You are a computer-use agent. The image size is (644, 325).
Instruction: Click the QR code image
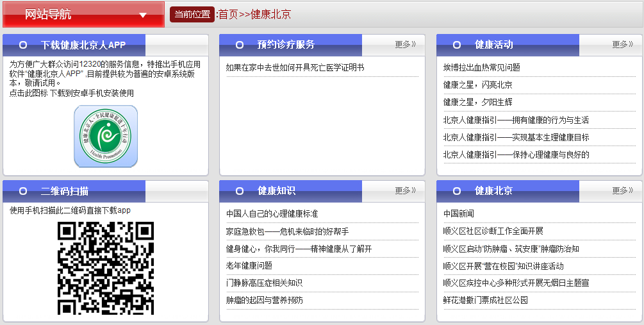click(106, 269)
